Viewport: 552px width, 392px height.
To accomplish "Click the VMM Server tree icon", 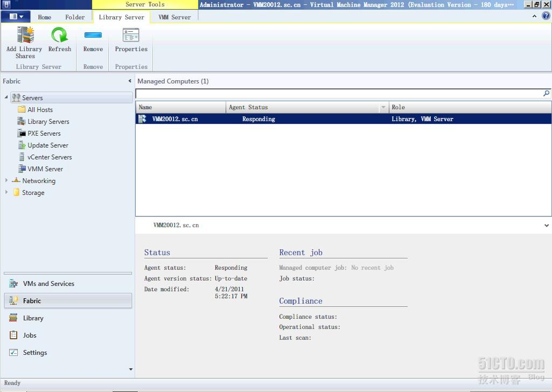I will point(22,169).
